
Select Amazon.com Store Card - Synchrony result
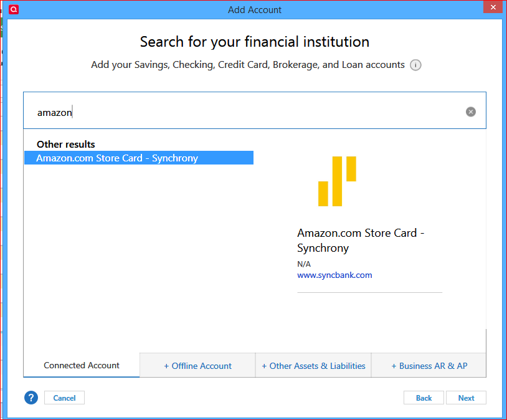tap(139, 158)
